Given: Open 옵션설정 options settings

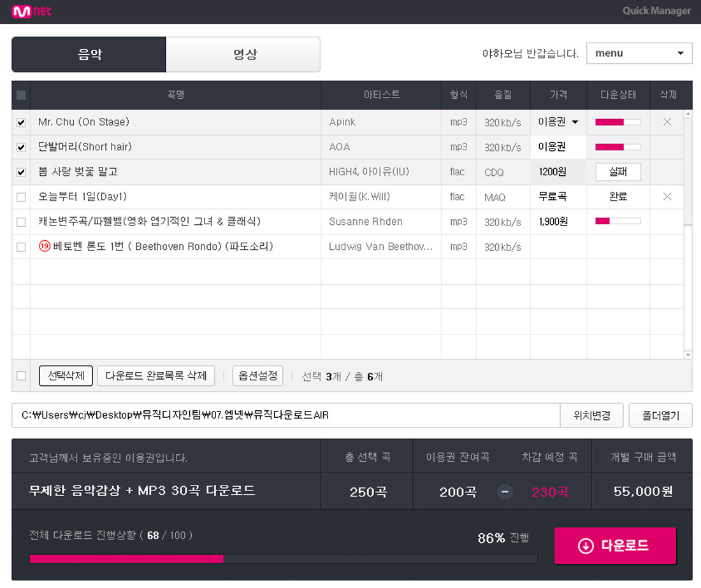Looking at the screenshot, I should (257, 376).
